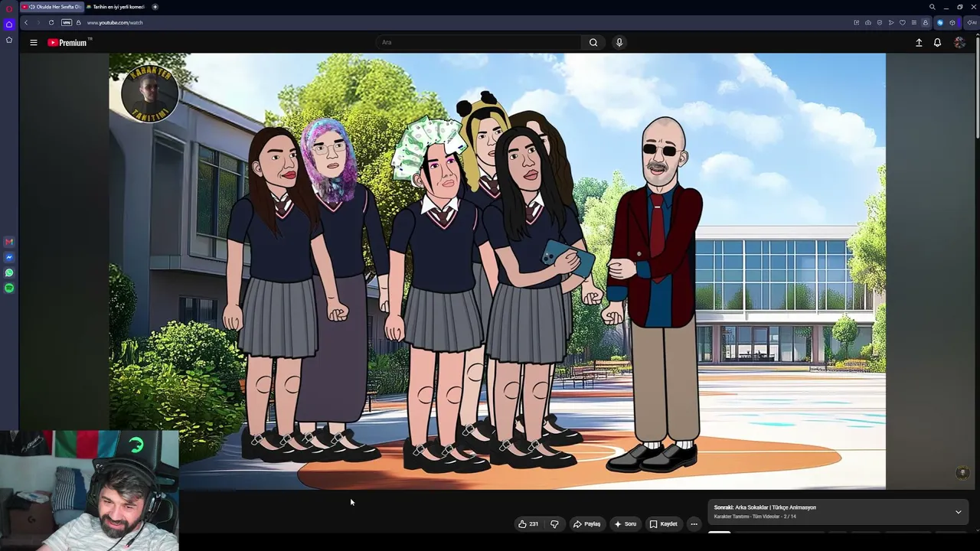The width and height of the screenshot is (980, 551).
Task: Click the Paylaş share button
Action: [587, 524]
